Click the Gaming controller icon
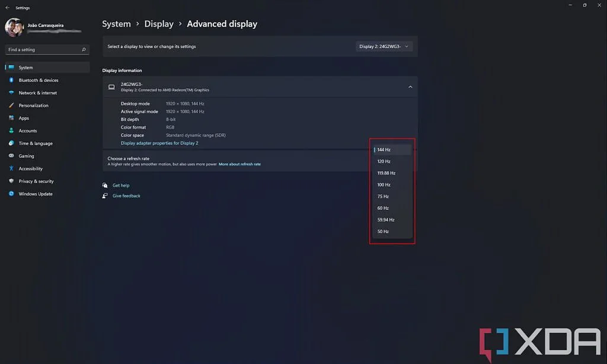The width and height of the screenshot is (607, 364). (x=11, y=156)
